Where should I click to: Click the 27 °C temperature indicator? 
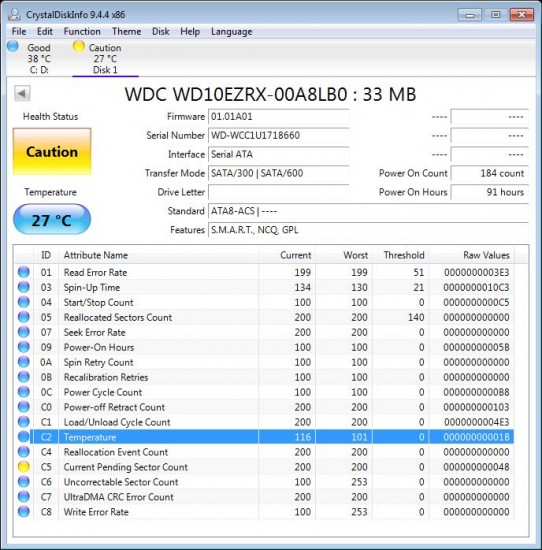52,220
